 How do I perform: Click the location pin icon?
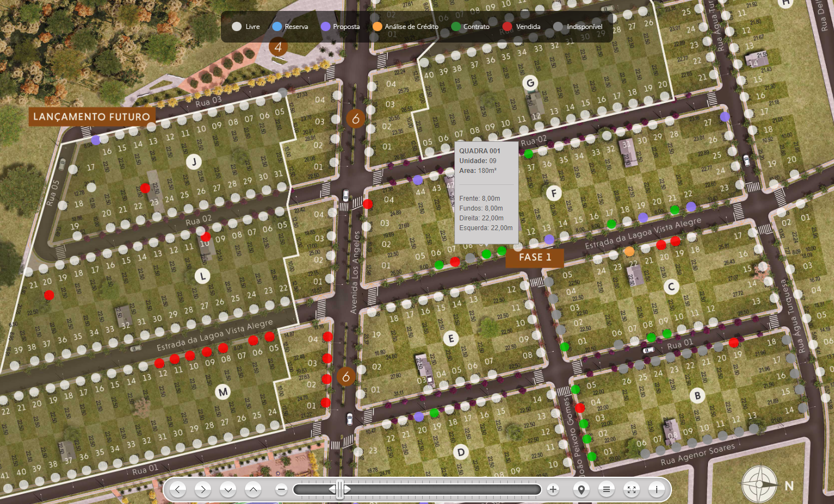click(581, 489)
